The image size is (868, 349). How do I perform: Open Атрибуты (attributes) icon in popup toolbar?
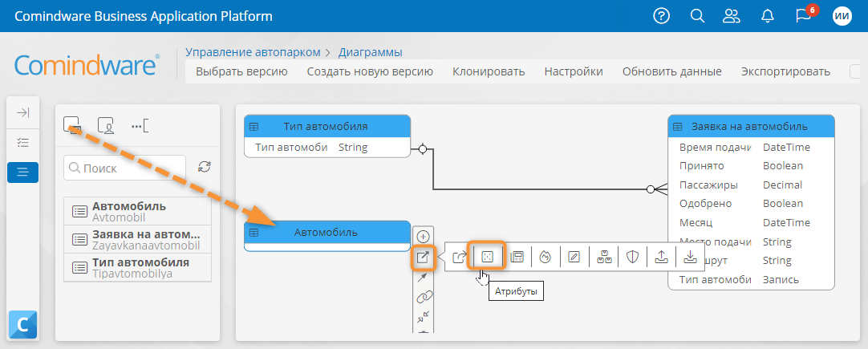(487, 257)
